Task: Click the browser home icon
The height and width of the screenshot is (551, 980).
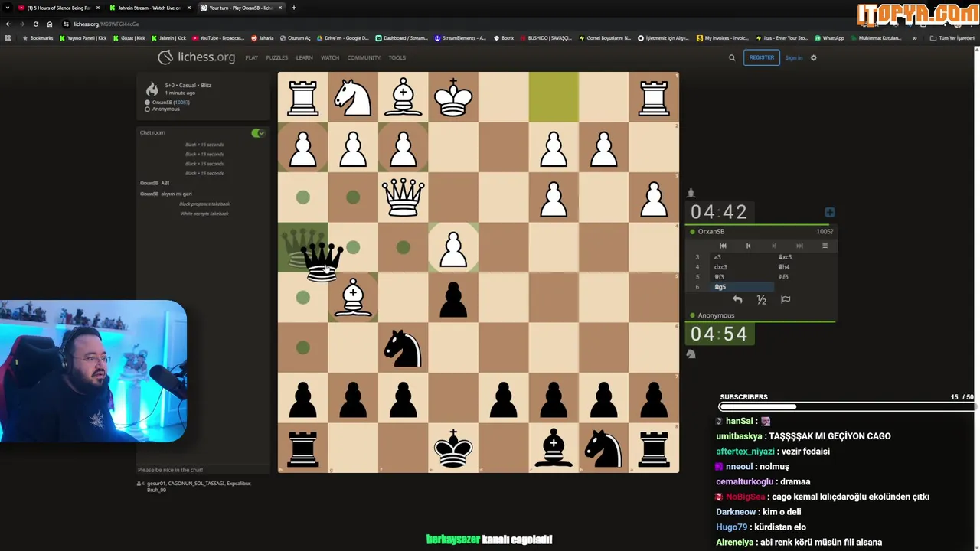Action: [50, 24]
